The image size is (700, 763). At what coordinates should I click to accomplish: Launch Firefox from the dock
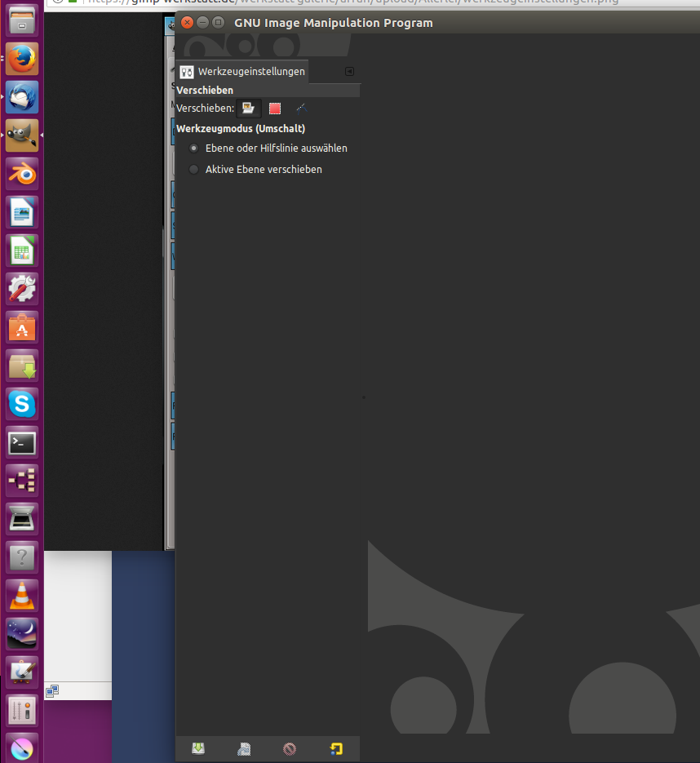click(22, 59)
